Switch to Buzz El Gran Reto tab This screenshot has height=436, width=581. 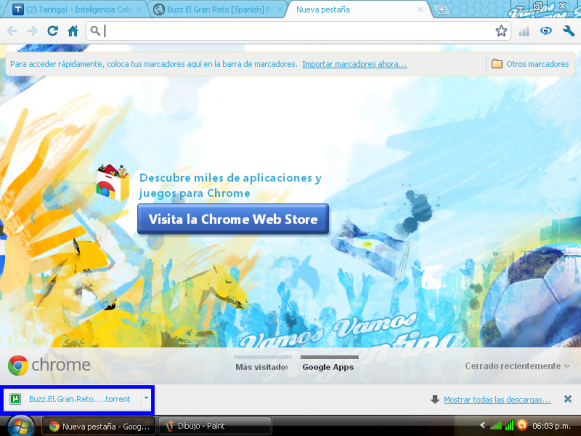click(219, 10)
